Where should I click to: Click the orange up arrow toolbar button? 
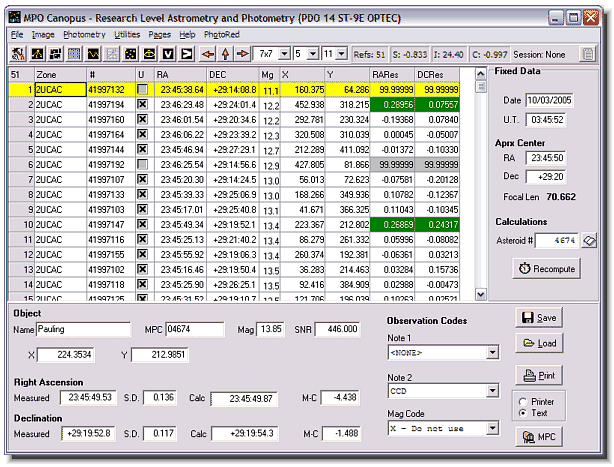coord(226,54)
